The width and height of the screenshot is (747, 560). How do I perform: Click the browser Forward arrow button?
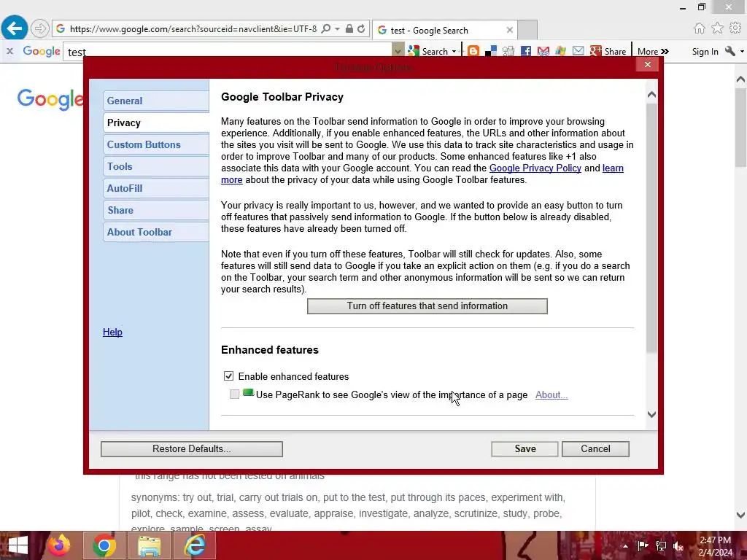(x=40, y=28)
